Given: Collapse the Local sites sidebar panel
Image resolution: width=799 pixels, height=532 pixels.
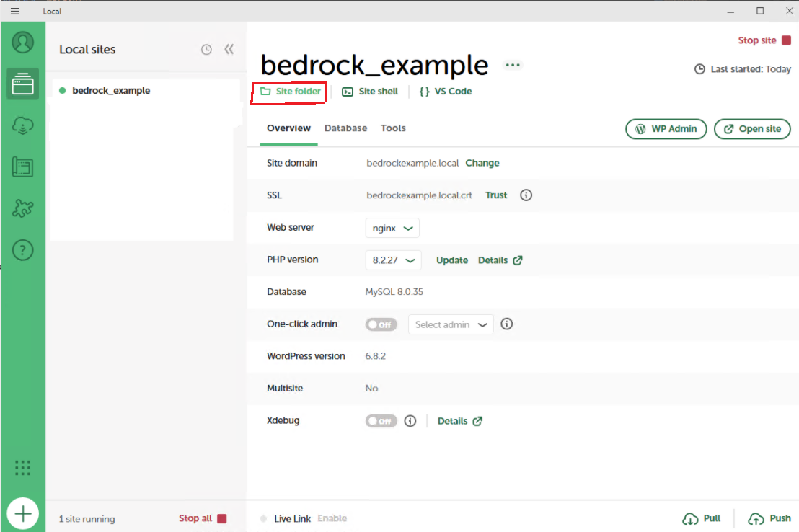Looking at the screenshot, I should 229,49.
